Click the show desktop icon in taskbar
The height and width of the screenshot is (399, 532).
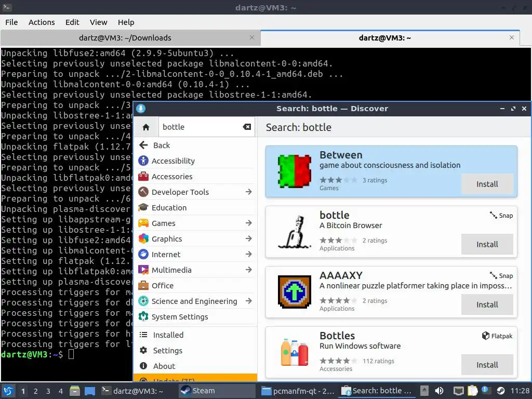point(90,391)
